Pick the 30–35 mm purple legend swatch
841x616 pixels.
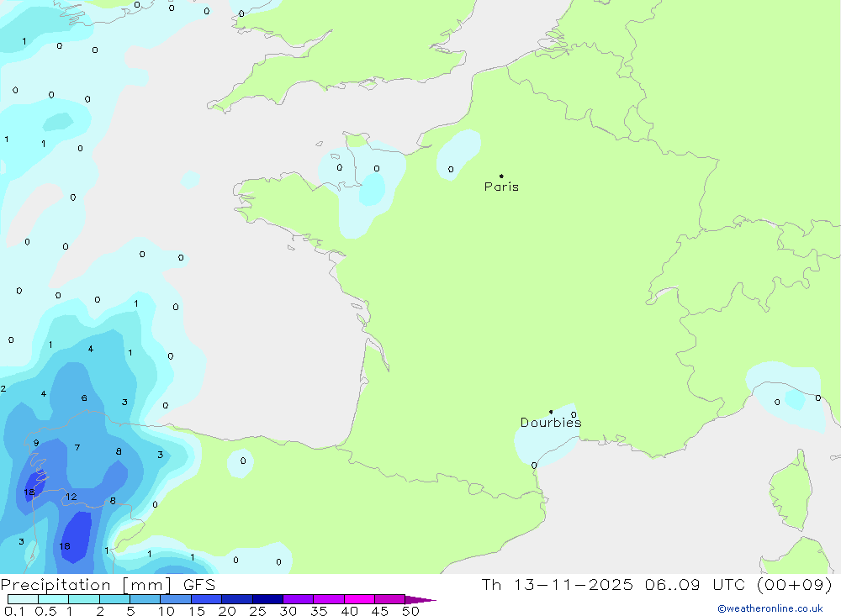click(299, 599)
